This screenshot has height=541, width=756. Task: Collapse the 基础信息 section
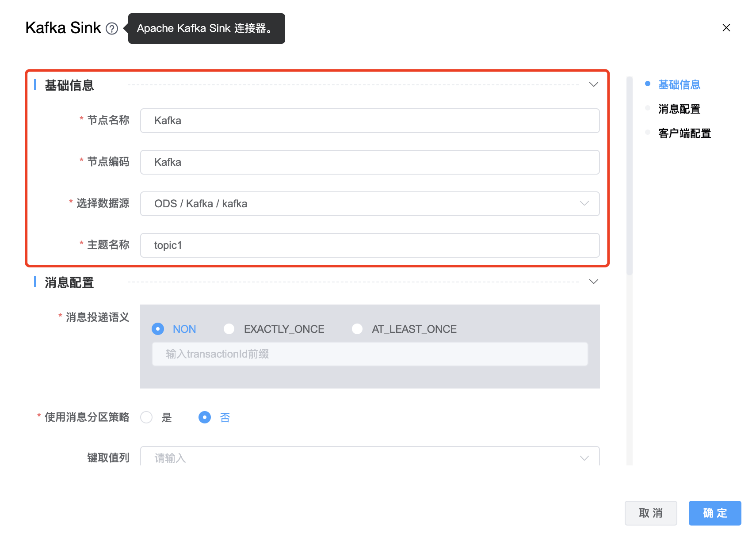coord(593,84)
